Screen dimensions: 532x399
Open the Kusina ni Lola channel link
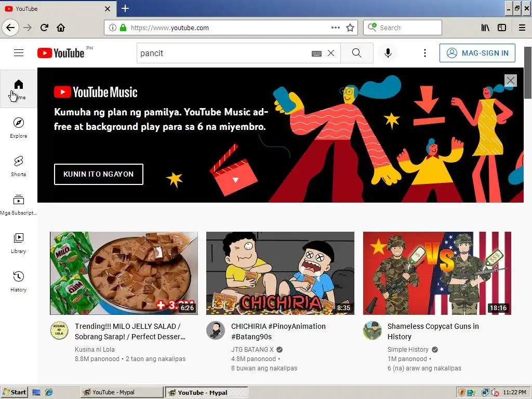(95, 350)
